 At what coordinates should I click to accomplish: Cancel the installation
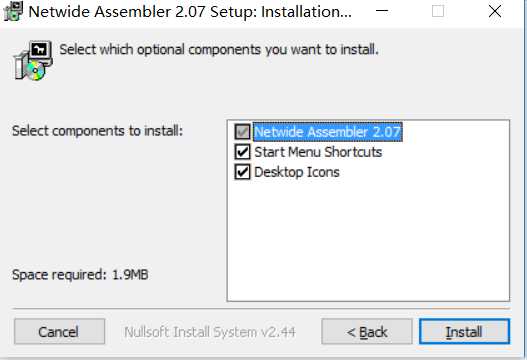59,332
